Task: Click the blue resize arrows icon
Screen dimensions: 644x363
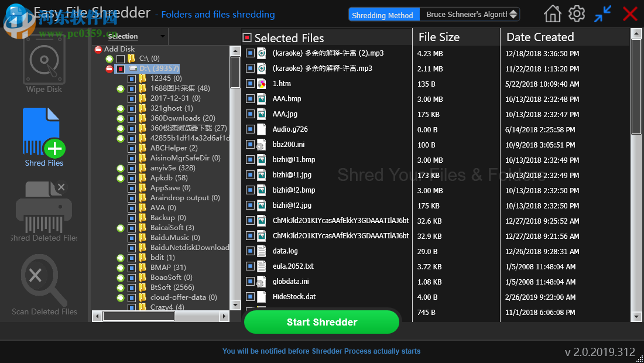Action: point(602,13)
